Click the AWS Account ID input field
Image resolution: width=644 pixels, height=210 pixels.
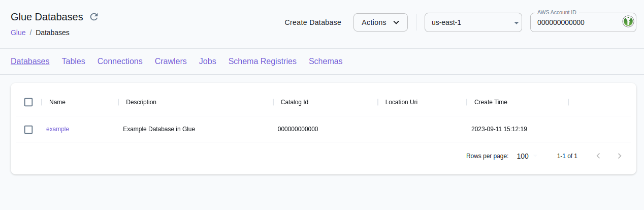(574, 22)
